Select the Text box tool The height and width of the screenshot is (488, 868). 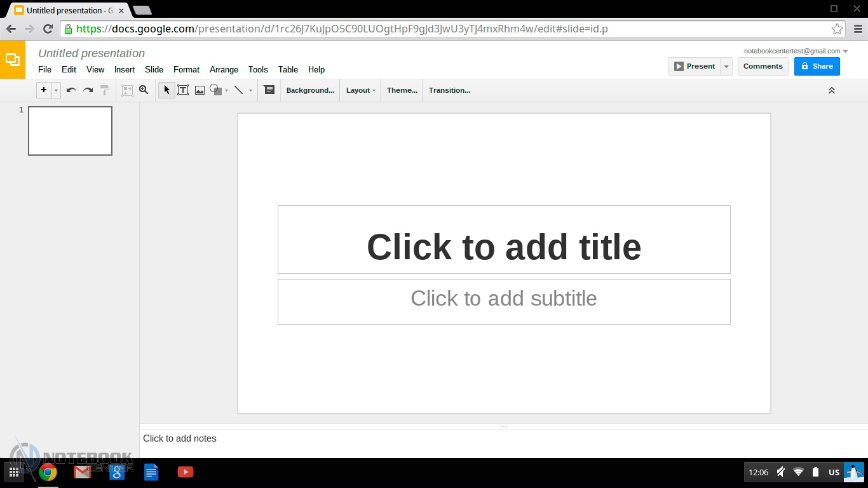(x=183, y=90)
